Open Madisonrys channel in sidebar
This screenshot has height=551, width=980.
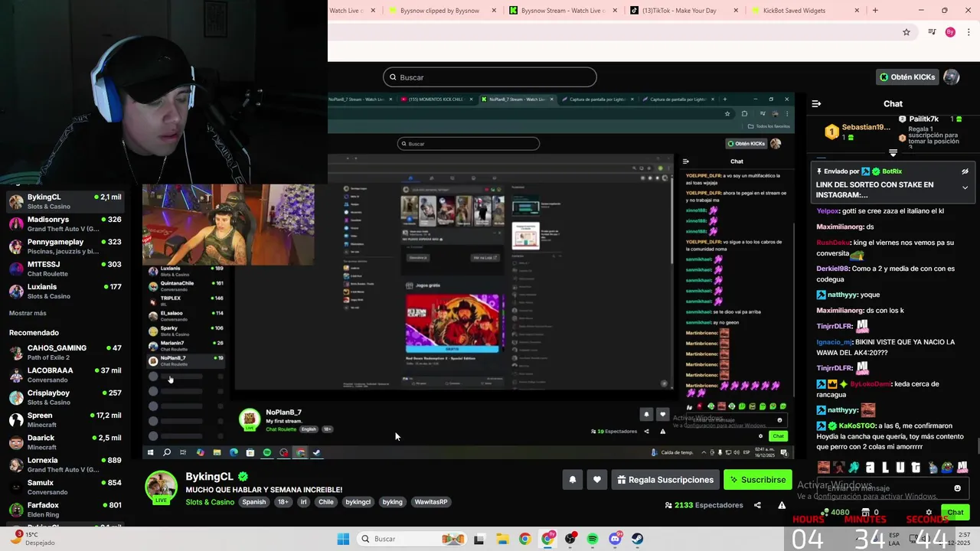65,224
